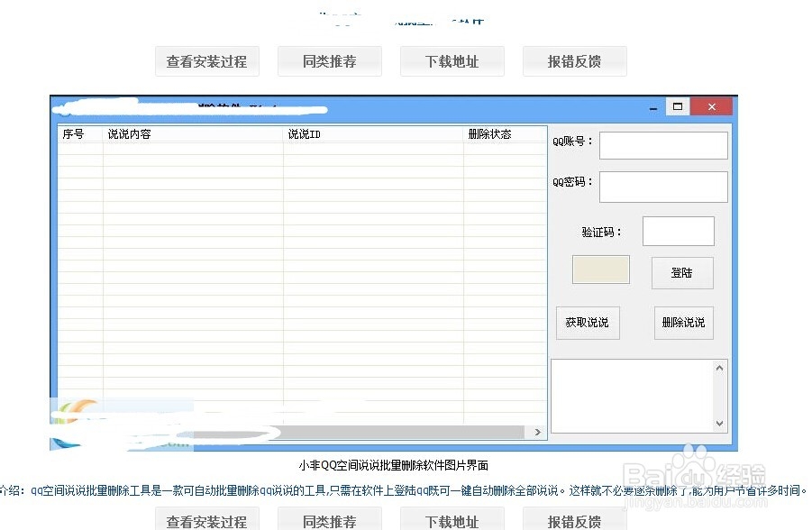Click 获取说说 to fetch posts

pos(588,323)
